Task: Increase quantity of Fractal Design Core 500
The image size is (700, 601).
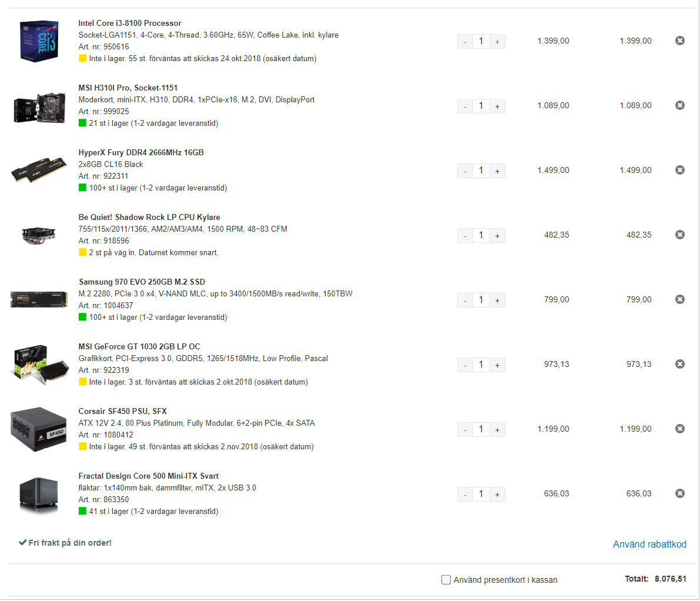Action: tap(497, 495)
